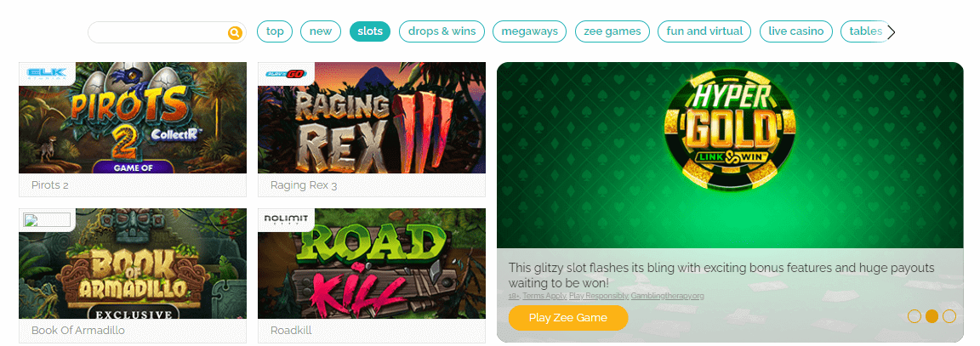
Task: Open the megaways category tab
Action: 529,31
